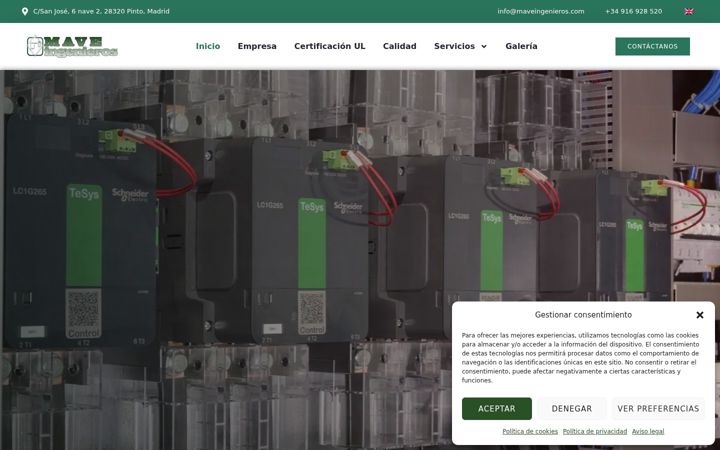Deny cookies with DENEGAR button
The height and width of the screenshot is (450, 720).
click(x=572, y=409)
